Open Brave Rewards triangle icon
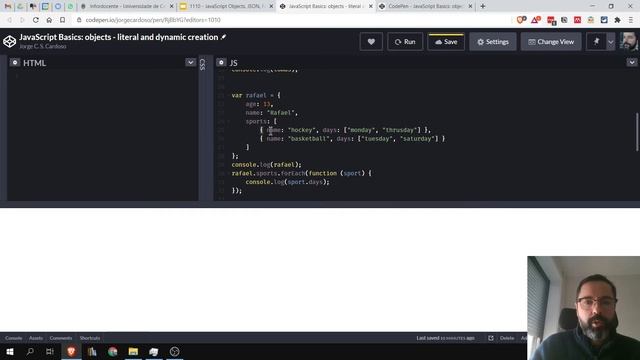Viewport: 640px width, 360px height. (x=536, y=20)
